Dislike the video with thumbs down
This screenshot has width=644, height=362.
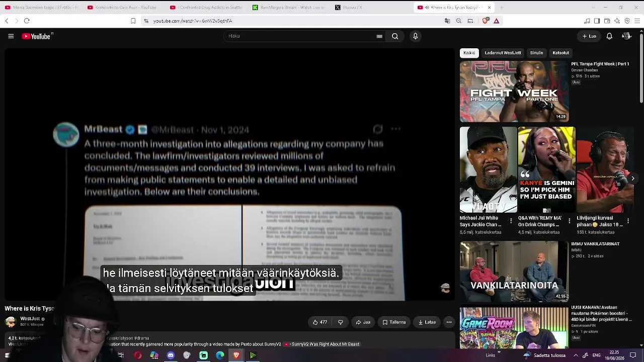point(341,322)
